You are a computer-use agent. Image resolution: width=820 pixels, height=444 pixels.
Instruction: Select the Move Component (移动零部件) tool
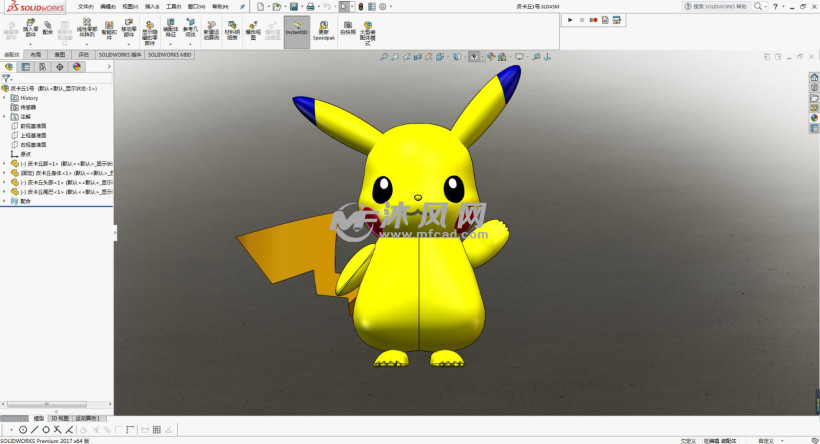[129, 28]
